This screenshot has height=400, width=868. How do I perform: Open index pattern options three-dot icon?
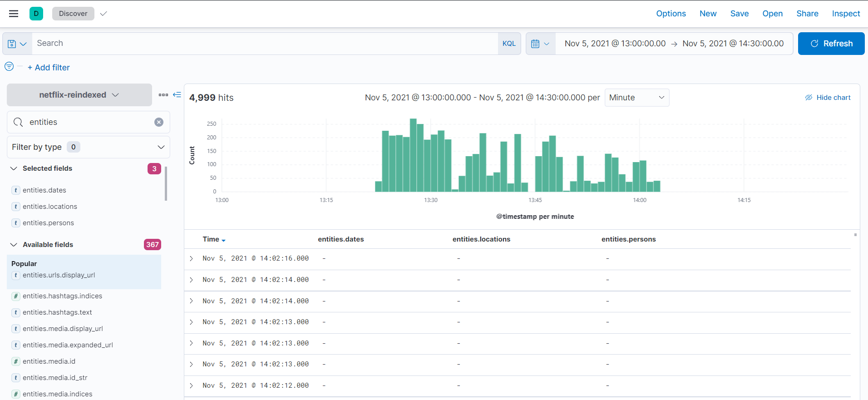coord(163,95)
